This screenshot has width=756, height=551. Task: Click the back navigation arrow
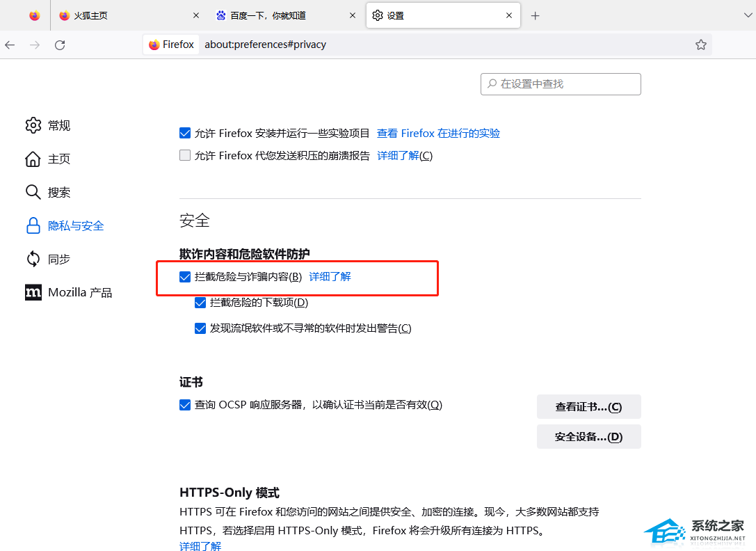click(x=10, y=45)
